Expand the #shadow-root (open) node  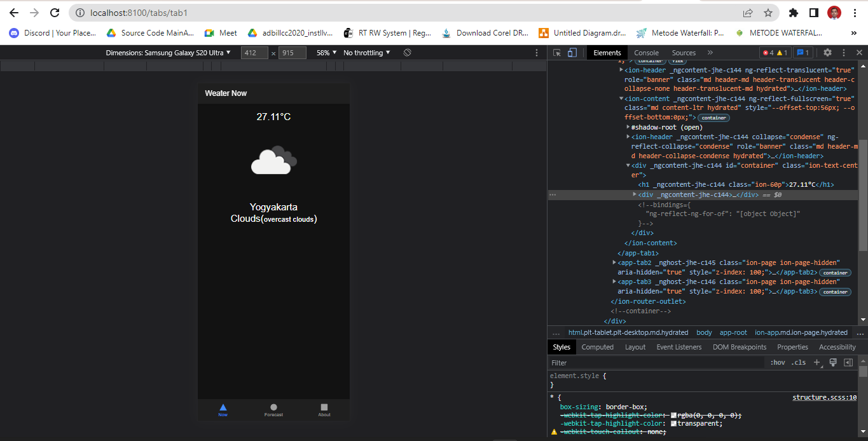[628, 127]
